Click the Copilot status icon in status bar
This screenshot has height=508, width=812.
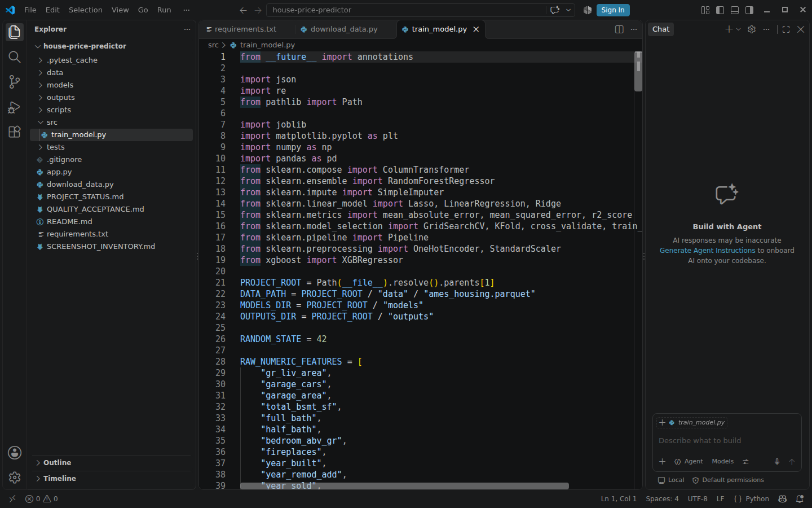pos(782,499)
